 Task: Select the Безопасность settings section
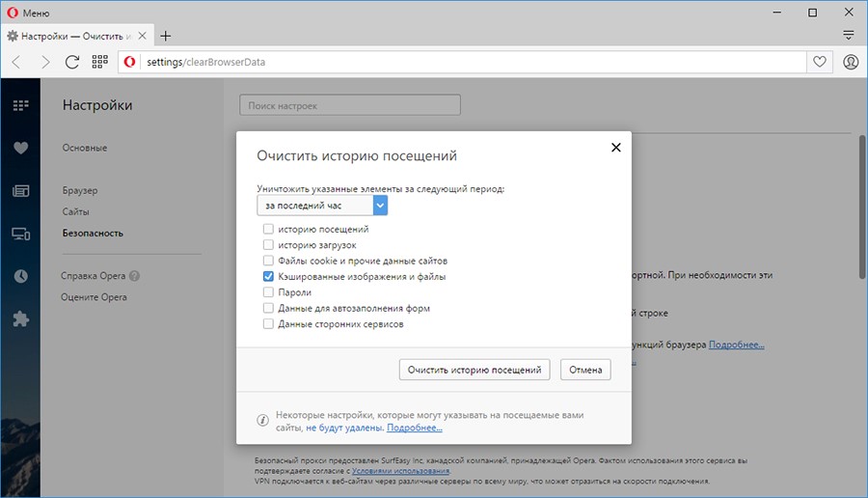pos(93,234)
